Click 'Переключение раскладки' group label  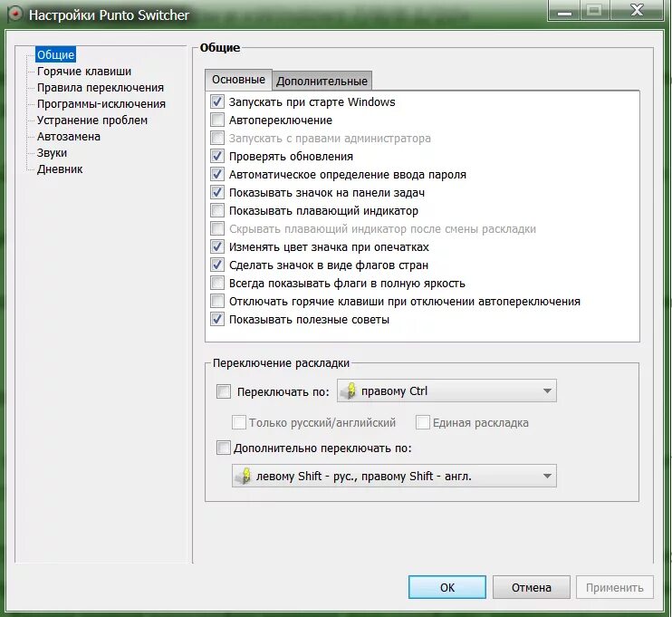281,363
